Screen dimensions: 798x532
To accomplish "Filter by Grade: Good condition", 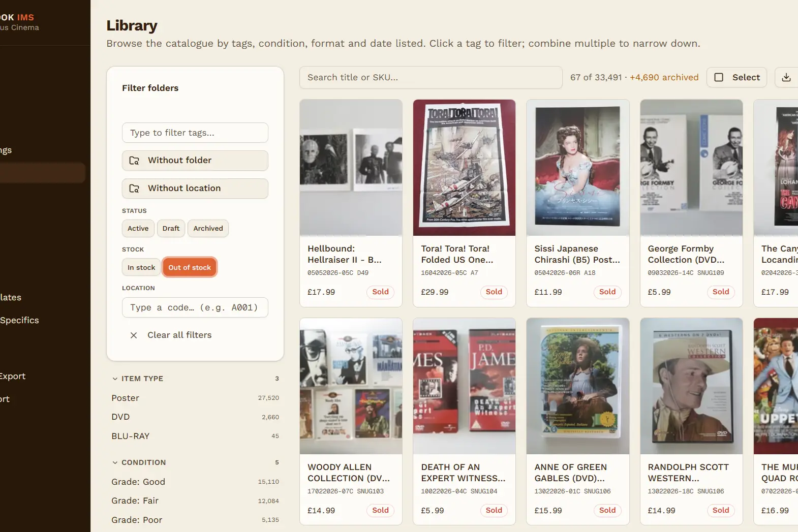I will [x=195, y=482].
